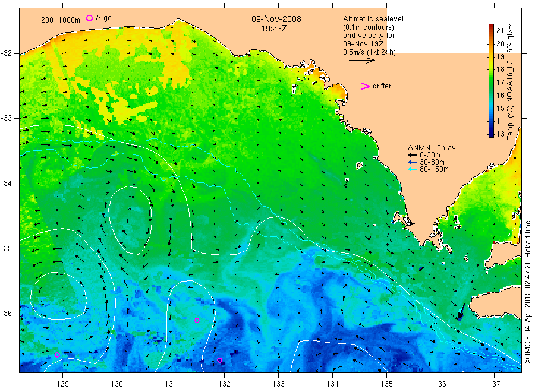Click the 134 longitude axis label
The height and width of the screenshot is (392, 535).
[x=332, y=384]
